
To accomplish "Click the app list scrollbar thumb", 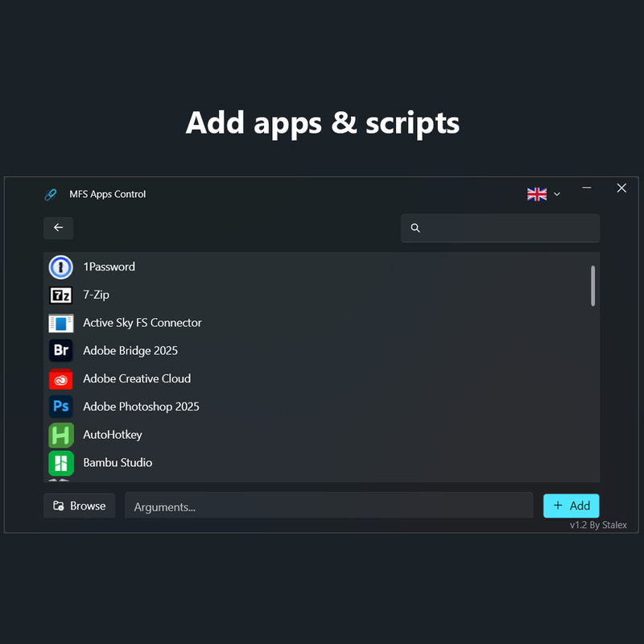I will coord(593,286).
